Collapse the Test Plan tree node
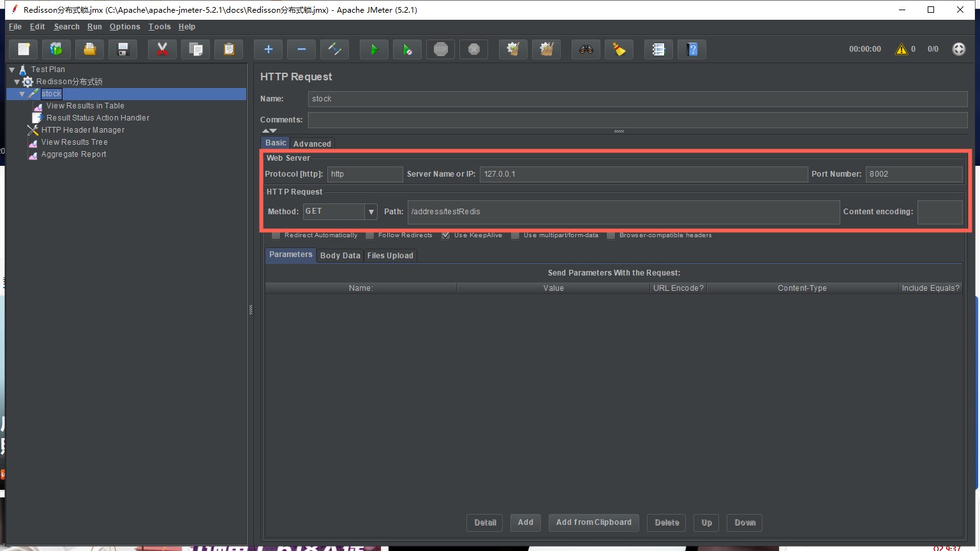Screen dimensions: 980x551 click(11, 70)
